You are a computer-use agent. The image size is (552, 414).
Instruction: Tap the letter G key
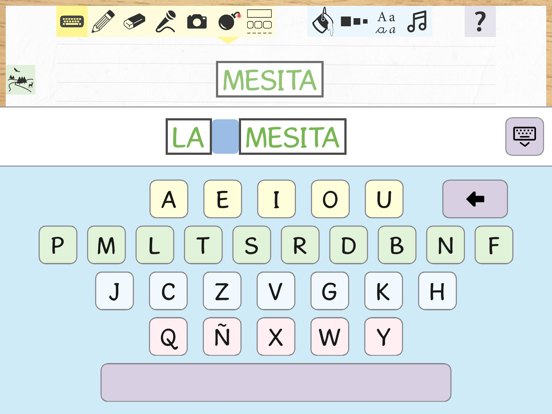[x=330, y=291]
